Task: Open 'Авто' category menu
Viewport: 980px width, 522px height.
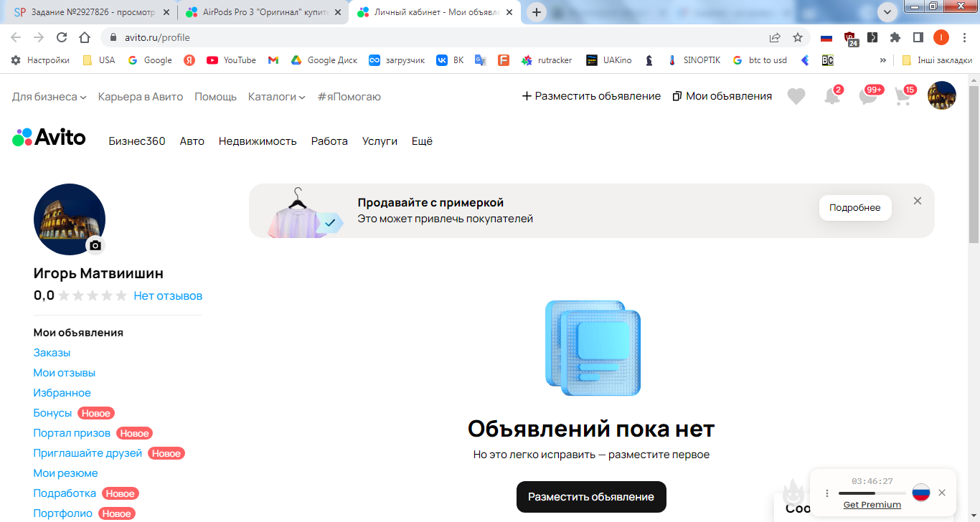Action: 192,141
